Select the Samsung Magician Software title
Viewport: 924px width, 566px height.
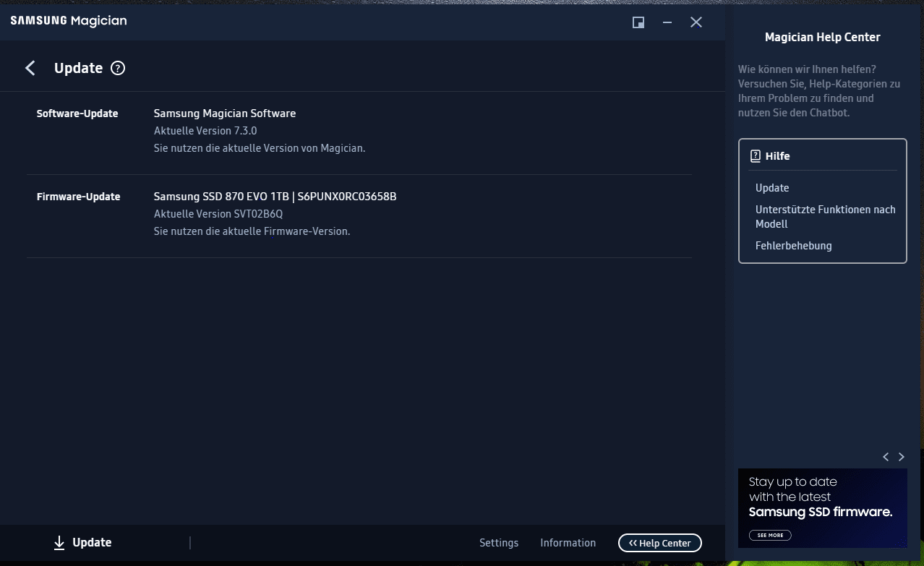(225, 113)
